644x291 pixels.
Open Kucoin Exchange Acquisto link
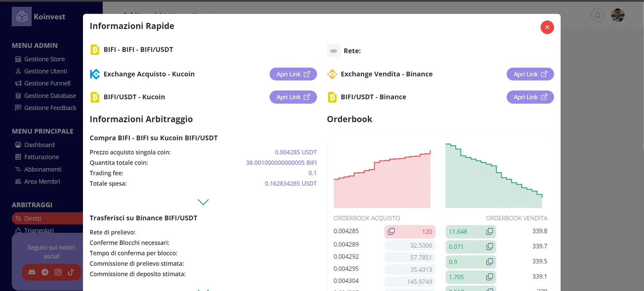pos(293,74)
